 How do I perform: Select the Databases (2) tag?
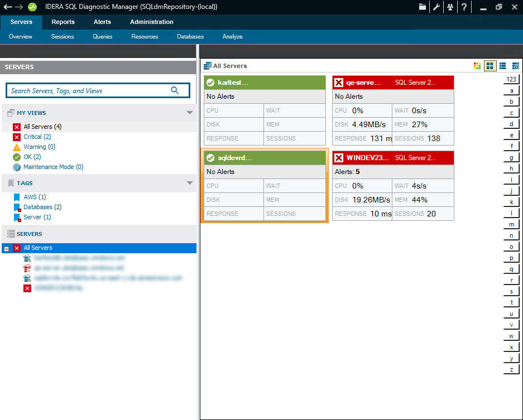42,207
